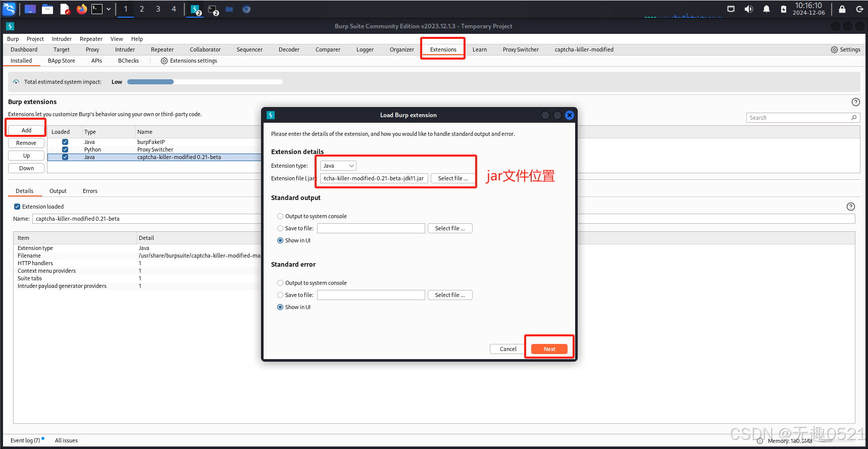Click the Remove extension button
The height and width of the screenshot is (449, 868).
click(26, 143)
